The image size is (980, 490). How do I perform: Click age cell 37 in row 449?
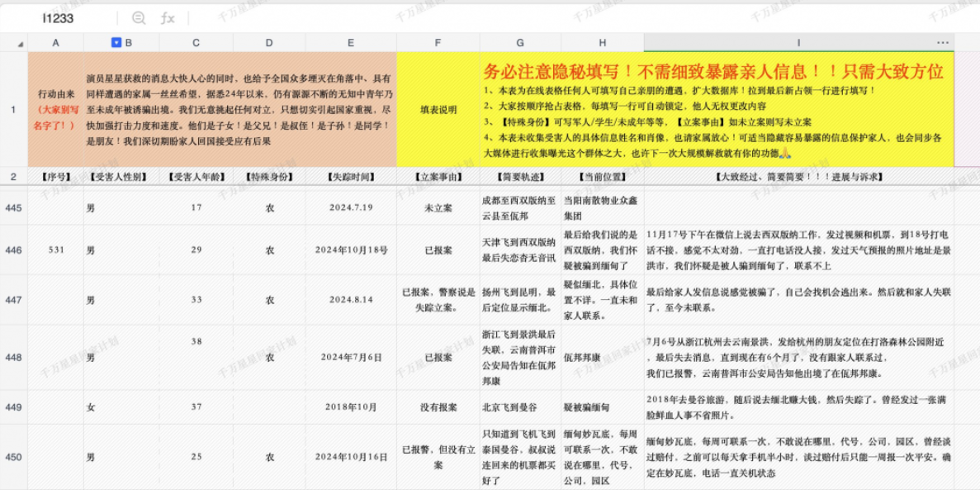pyautogui.click(x=196, y=407)
